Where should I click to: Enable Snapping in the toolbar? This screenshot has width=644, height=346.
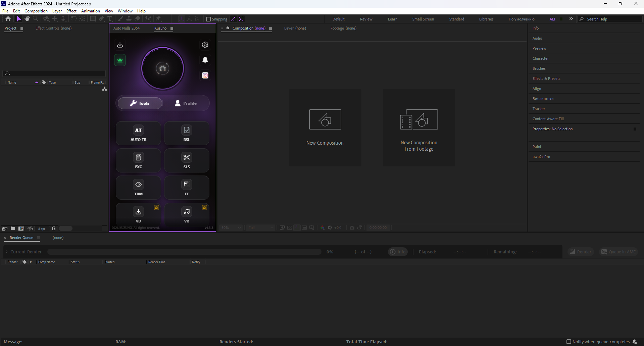tap(208, 19)
